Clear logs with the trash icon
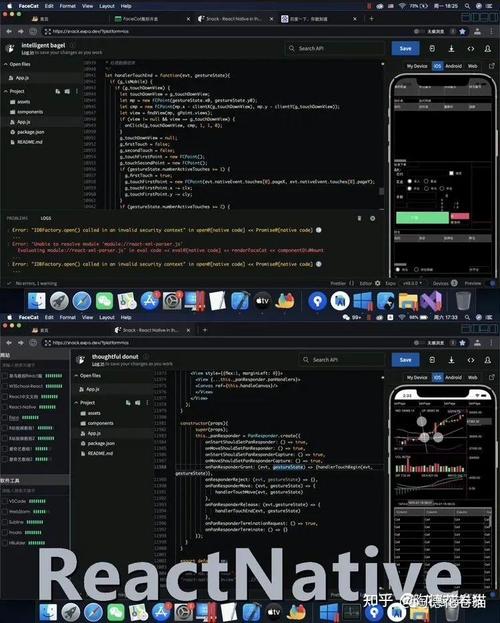The width and height of the screenshot is (500, 623). [x=359, y=219]
